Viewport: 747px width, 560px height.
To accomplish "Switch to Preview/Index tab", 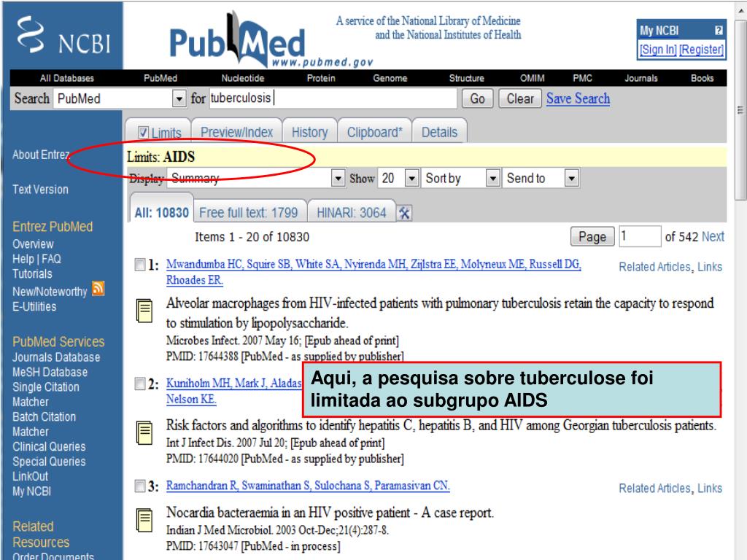I will [x=236, y=132].
